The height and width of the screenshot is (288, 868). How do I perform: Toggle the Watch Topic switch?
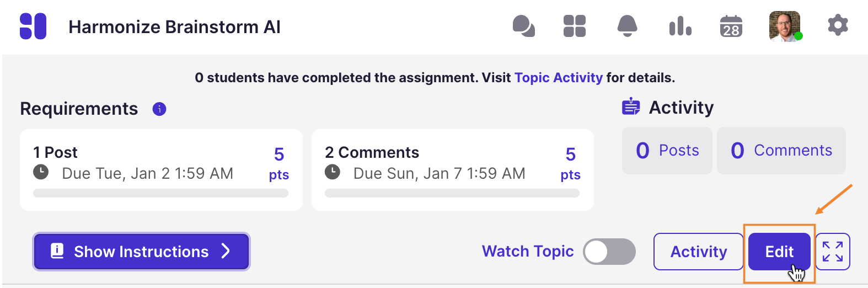[x=609, y=252]
